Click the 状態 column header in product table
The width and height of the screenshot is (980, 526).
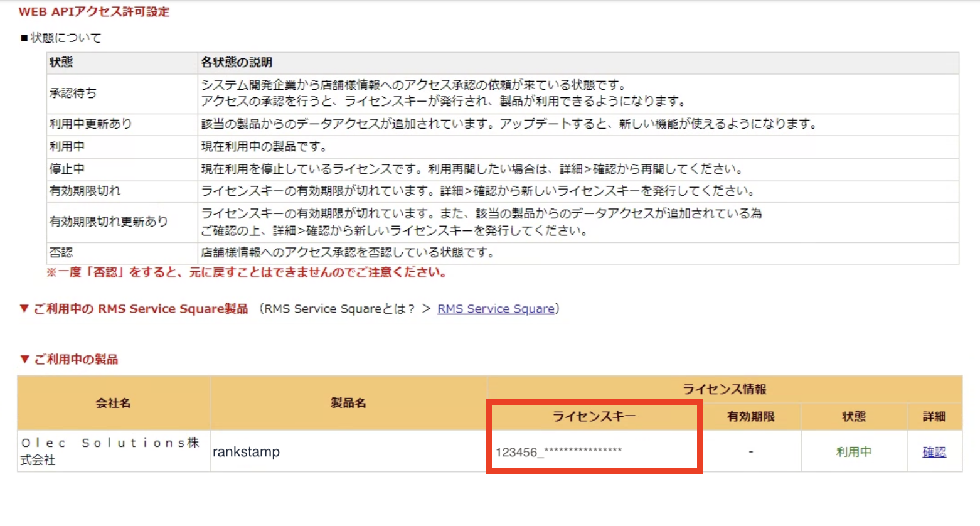tap(854, 417)
